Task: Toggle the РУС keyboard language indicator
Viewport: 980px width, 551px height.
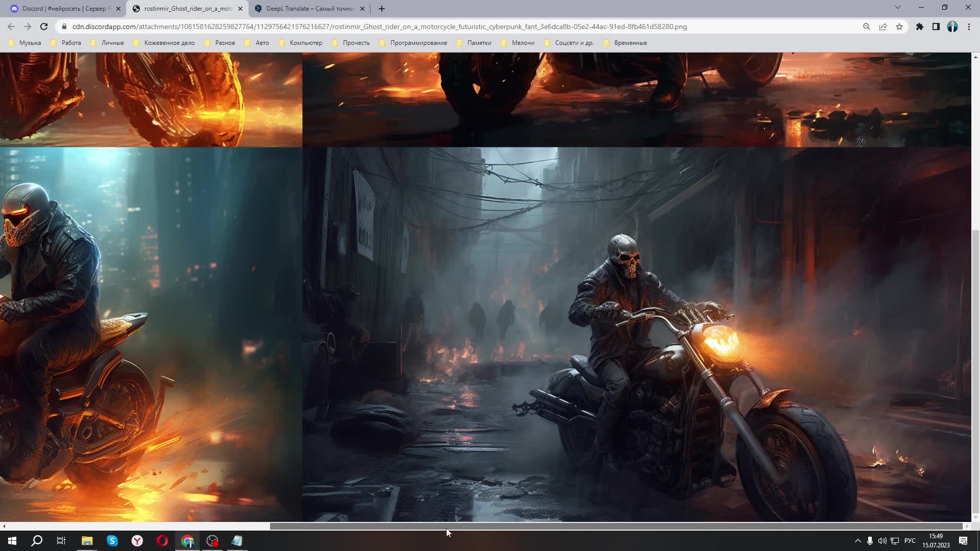Action: click(x=910, y=541)
